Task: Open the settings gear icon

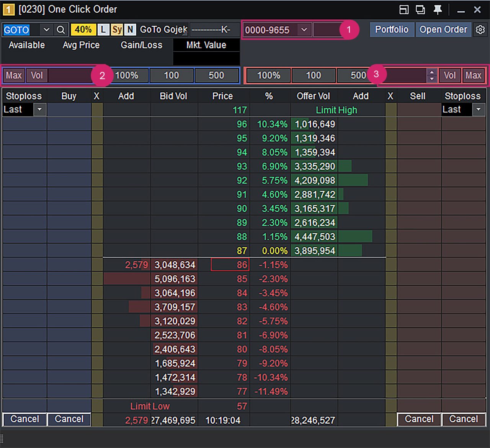Action: (480, 29)
